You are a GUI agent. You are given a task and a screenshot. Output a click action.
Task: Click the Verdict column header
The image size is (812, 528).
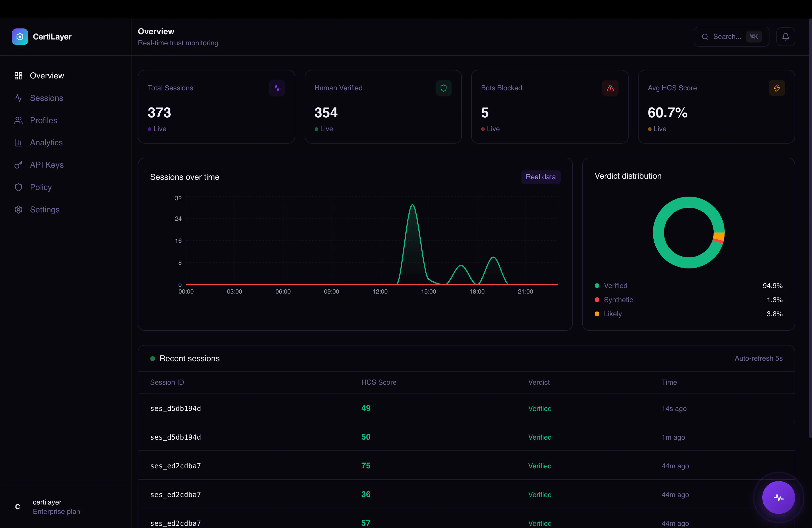click(539, 382)
